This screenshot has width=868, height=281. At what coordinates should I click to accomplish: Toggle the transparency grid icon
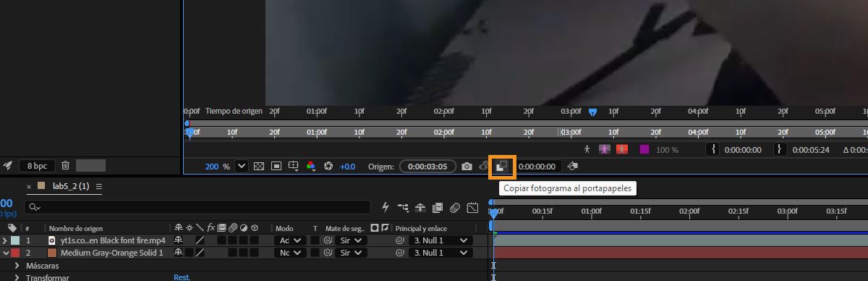pyautogui.click(x=259, y=167)
